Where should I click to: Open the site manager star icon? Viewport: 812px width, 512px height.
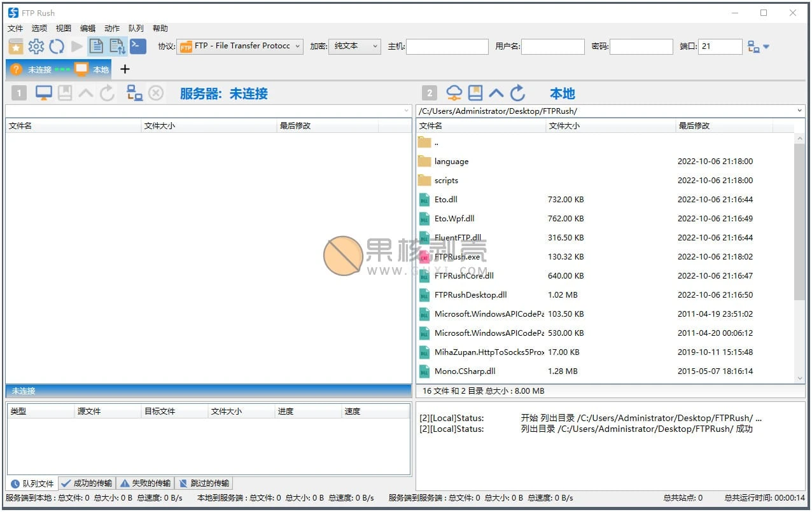coord(16,46)
